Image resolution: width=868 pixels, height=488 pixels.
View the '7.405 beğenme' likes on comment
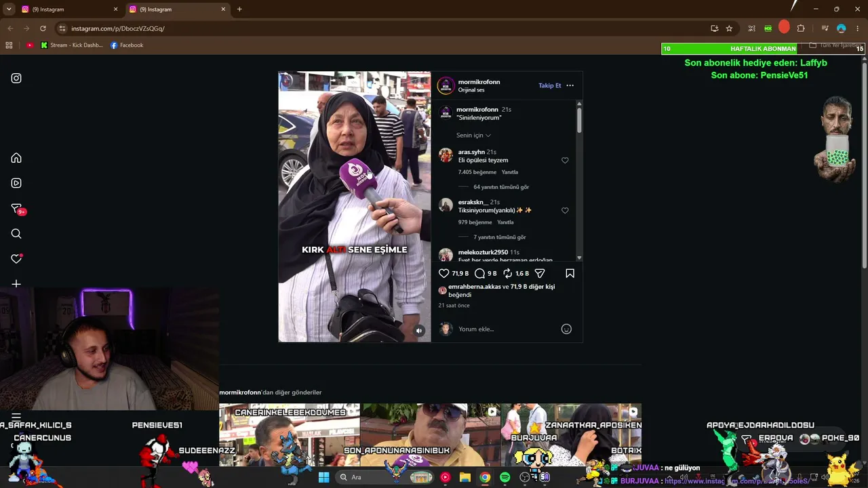[x=477, y=172]
